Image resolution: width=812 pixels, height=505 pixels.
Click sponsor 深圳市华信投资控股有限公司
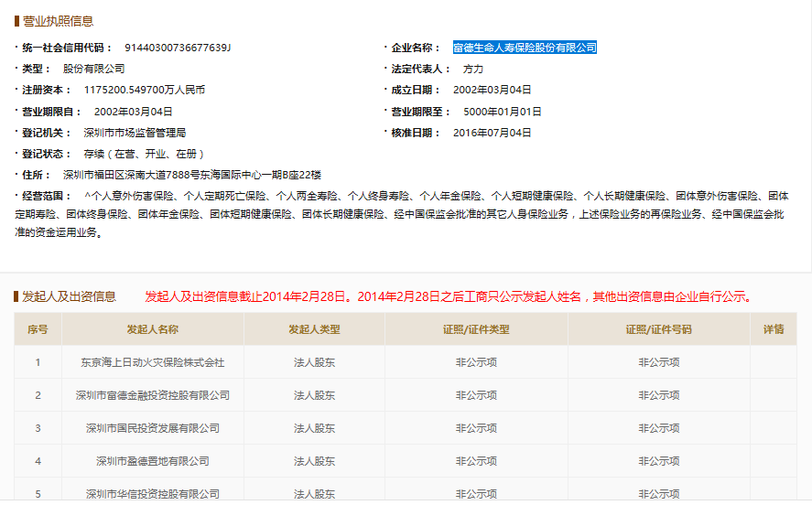coord(153,494)
